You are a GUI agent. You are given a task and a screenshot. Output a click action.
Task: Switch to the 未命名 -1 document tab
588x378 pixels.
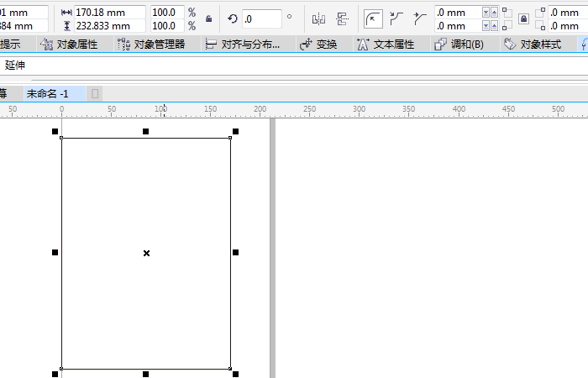point(47,93)
